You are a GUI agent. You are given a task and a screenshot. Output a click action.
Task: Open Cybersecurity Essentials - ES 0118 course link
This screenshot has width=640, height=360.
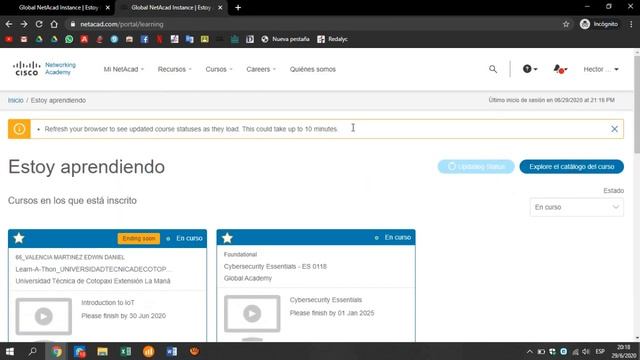[275, 267]
